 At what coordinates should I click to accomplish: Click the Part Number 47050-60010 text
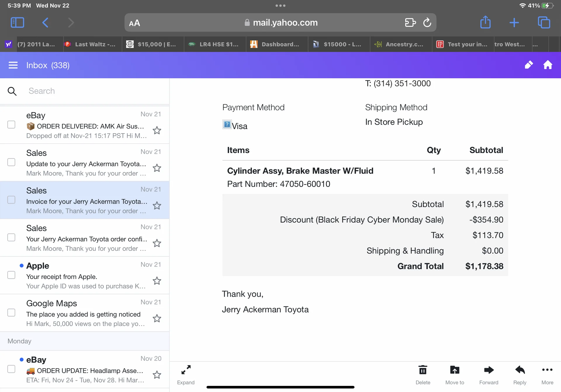click(279, 184)
